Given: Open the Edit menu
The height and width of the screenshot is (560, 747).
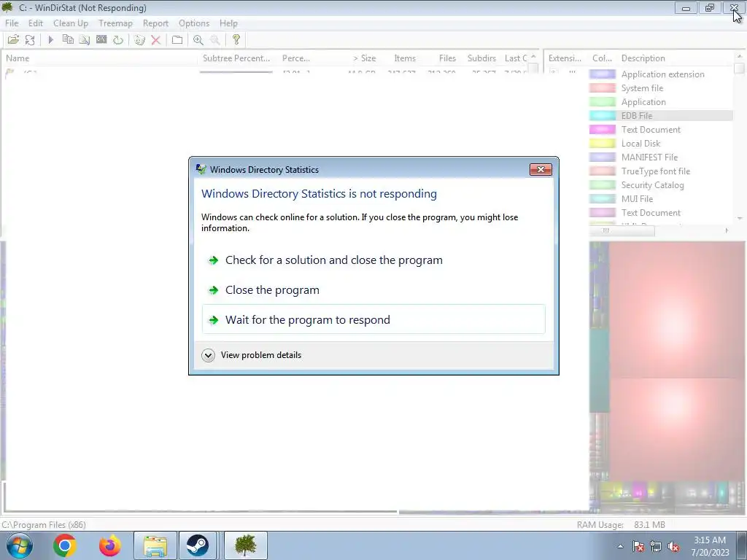Looking at the screenshot, I should click(35, 23).
